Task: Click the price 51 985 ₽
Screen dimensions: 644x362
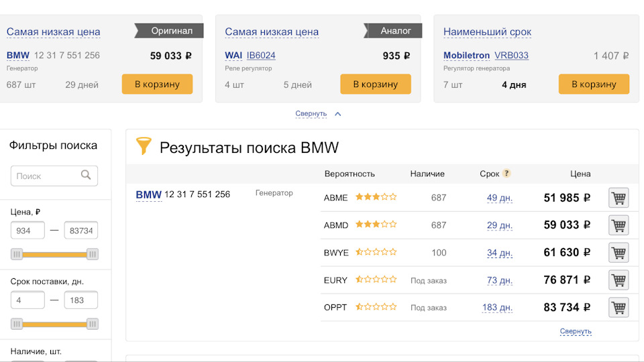Action: (567, 198)
